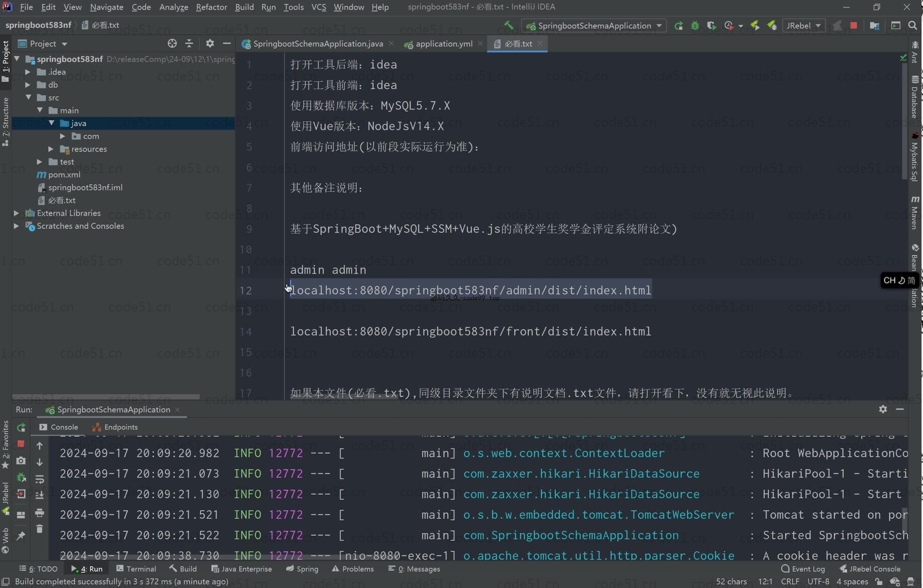Open the Refactor menu
Image resolution: width=923 pixels, height=588 pixels.
tap(211, 7)
